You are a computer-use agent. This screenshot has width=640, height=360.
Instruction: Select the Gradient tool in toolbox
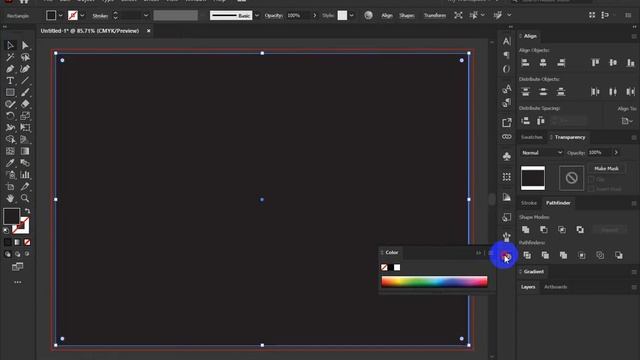pos(25,151)
